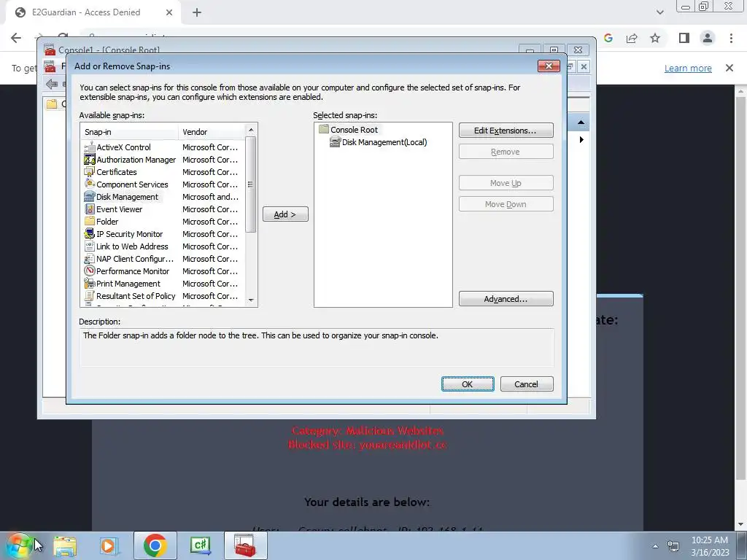Cancel the Add or Remove Snap-ins dialog

pos(527,384)
